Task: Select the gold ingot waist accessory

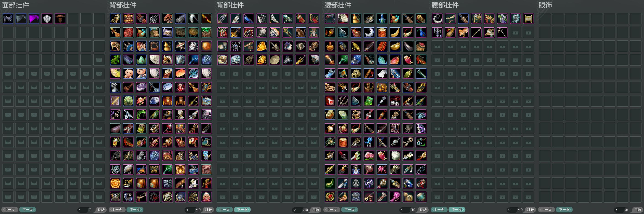Action: pyautogui.click(x=395, y=46)
